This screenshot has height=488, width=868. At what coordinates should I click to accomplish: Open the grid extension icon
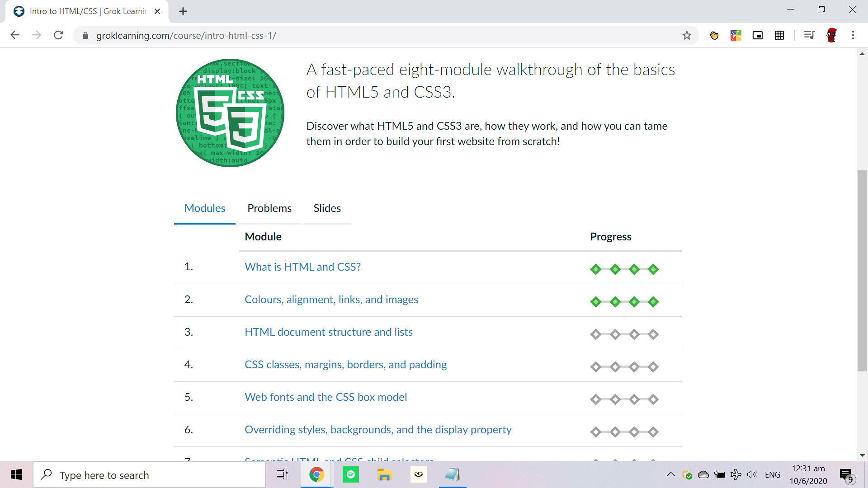779,35
